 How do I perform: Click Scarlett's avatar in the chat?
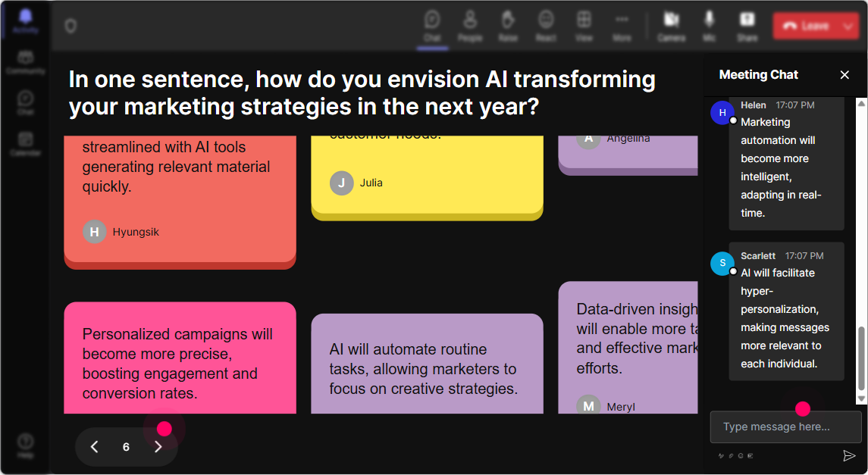(722, 263)
